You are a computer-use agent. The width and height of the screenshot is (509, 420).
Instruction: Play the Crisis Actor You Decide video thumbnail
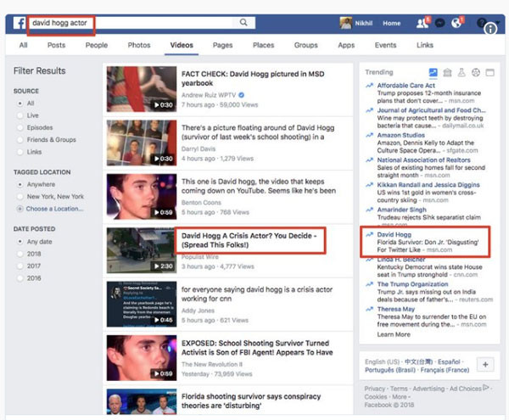pyautogui.click(x=142, y=250)
